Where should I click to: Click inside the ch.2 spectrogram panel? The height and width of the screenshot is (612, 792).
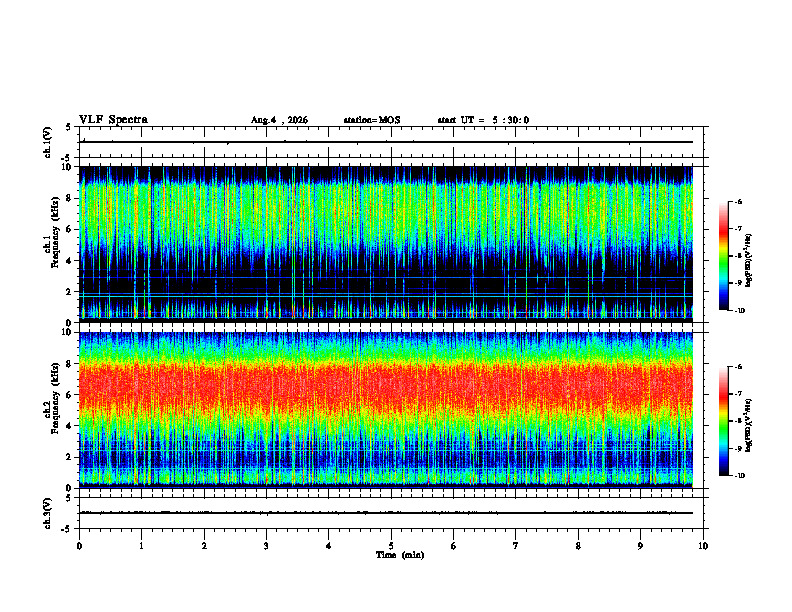[x=386, y=410]
